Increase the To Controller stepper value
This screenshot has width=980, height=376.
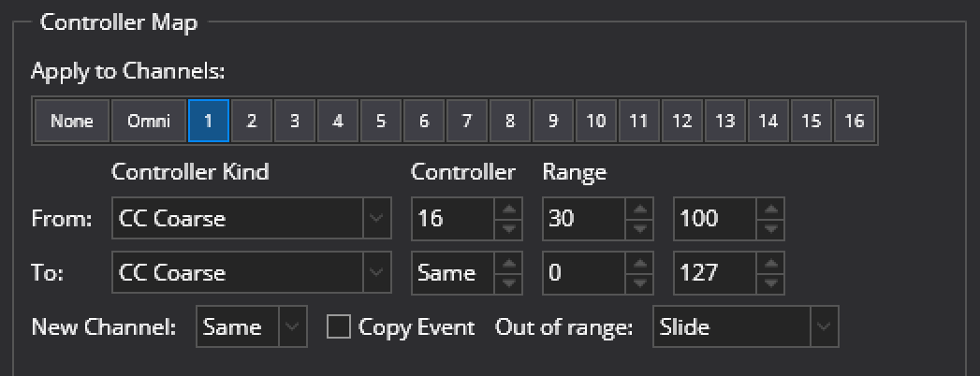[x=508, y=265]
